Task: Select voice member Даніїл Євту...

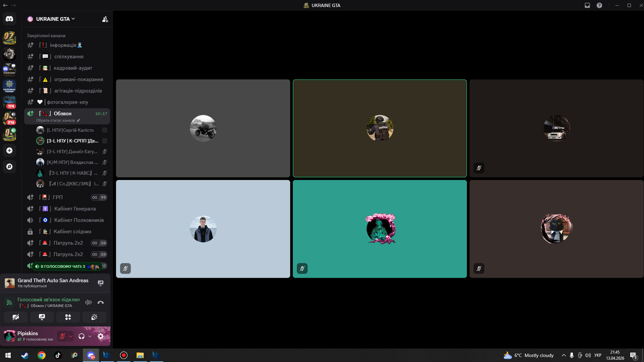Action: (72, 151)
